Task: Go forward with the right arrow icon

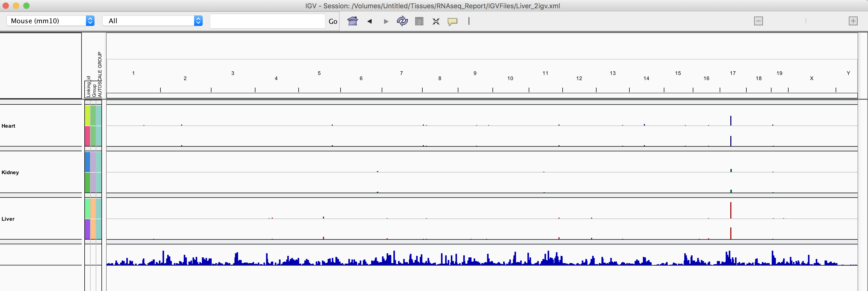Action: 386,21
